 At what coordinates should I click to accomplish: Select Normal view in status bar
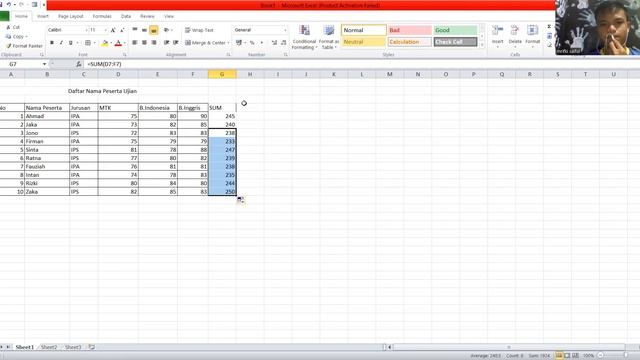[x=558, y=356]
